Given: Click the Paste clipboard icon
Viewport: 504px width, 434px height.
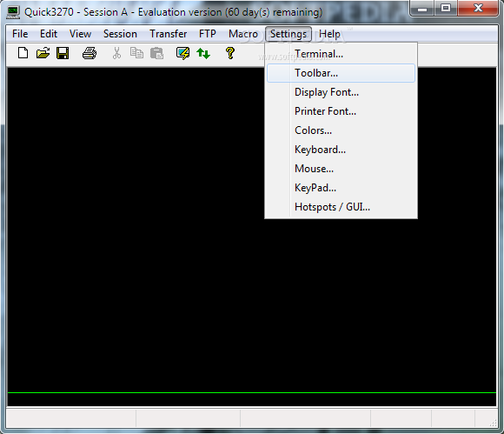Looking at the screenshot, I should pyautogui.click(x=156, y=53).
